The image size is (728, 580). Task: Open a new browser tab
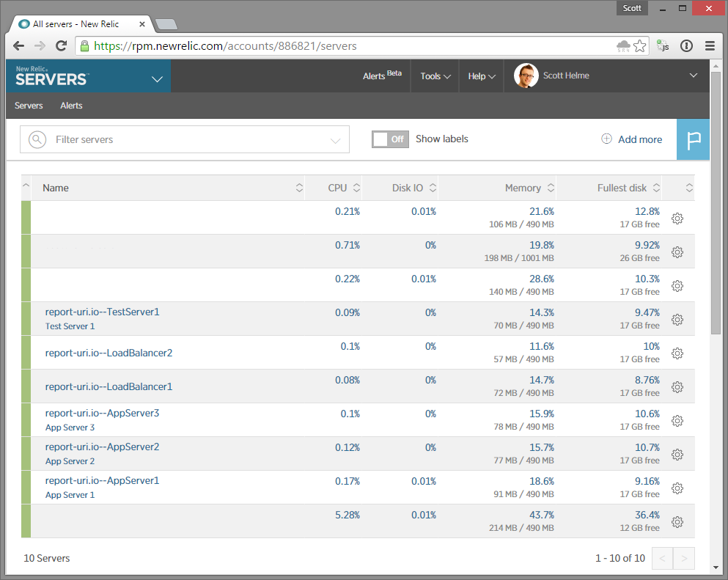[x=166, y=24]
